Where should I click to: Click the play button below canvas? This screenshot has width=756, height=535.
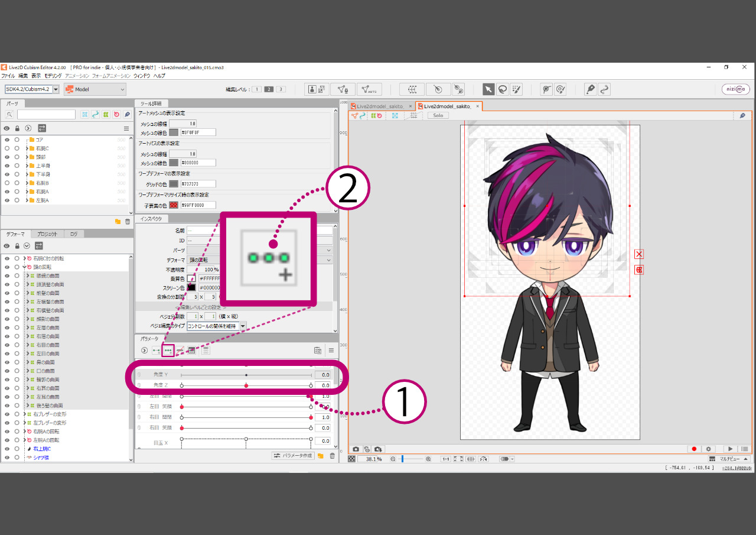click(x=731, y=449)
